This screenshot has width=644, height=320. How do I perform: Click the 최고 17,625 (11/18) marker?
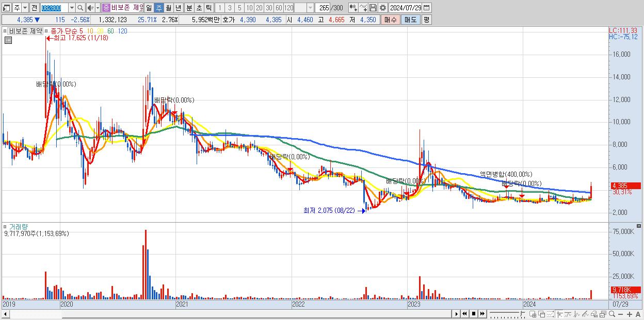77,38
